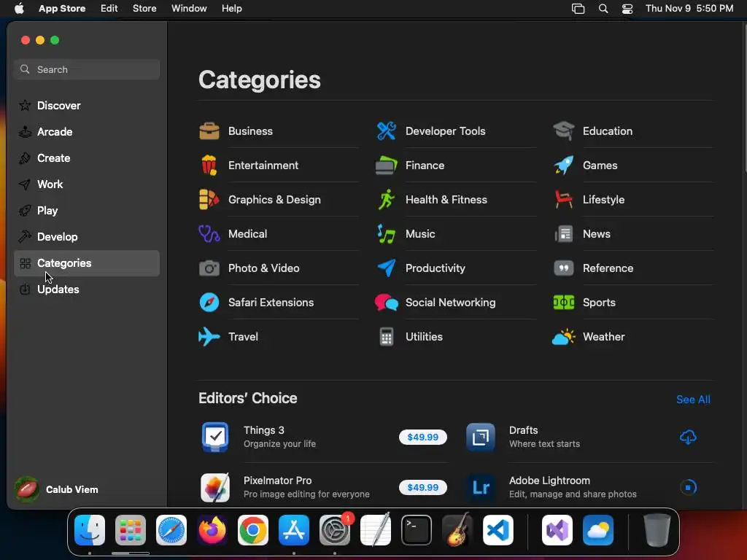
Task: Open the Travel airplane icon
Action: coord(209,337)
